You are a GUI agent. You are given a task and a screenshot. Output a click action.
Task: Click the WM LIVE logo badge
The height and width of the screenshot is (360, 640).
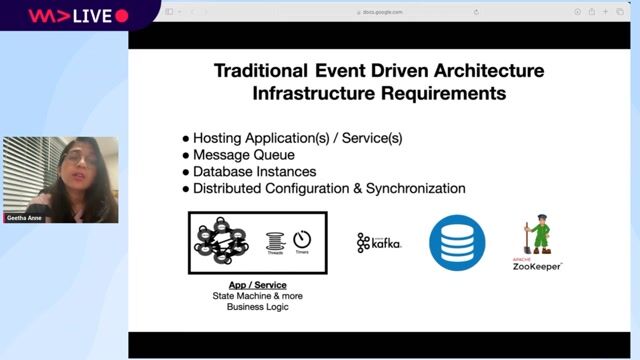click(78, 16)
